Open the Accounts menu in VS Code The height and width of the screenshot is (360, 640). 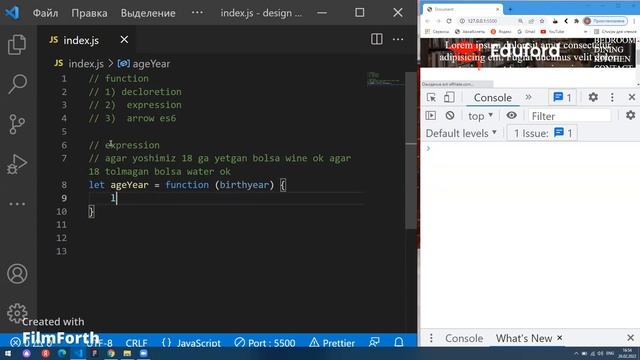[17, 273]
